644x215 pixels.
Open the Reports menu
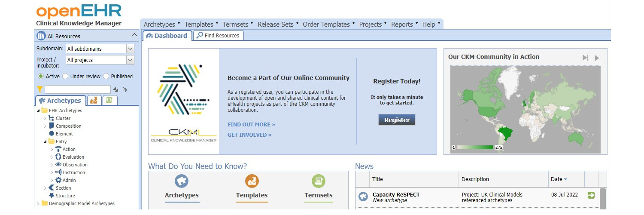[404, 25]
